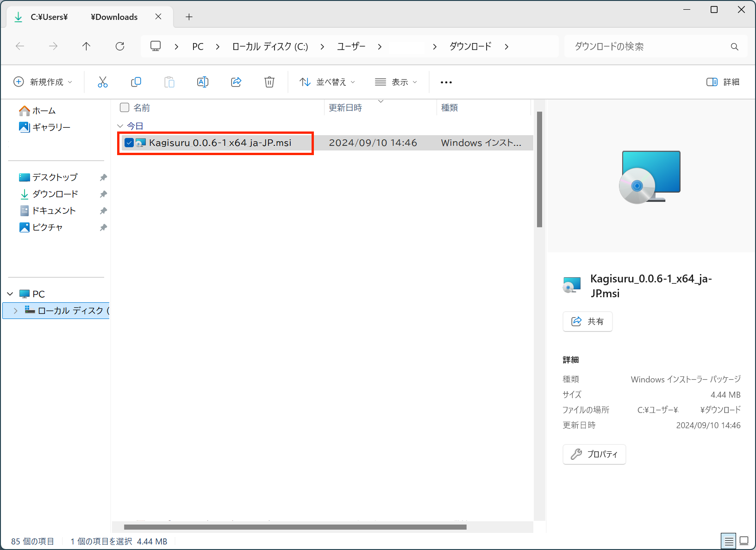This screenshot has height=550, width=756.
Task: Go back with the left arrow
Action: (20, 46)
